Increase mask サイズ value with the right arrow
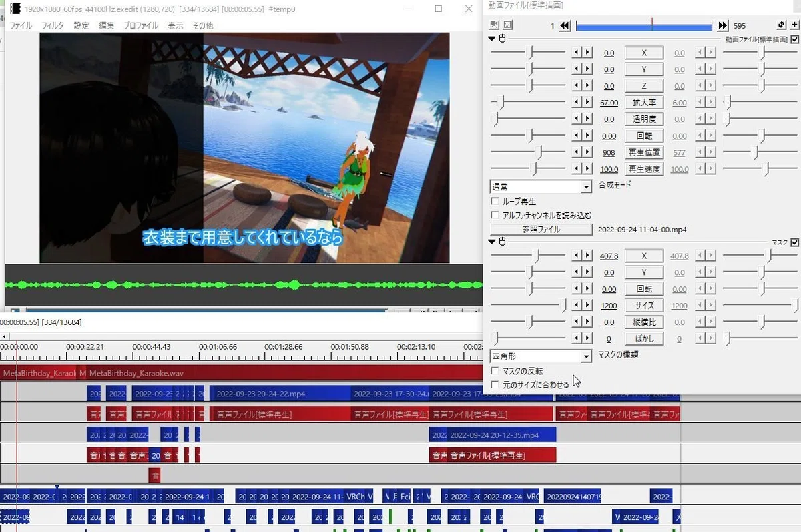Image resolution: width=801 pixels, height=532 pixels. (587, 306)
